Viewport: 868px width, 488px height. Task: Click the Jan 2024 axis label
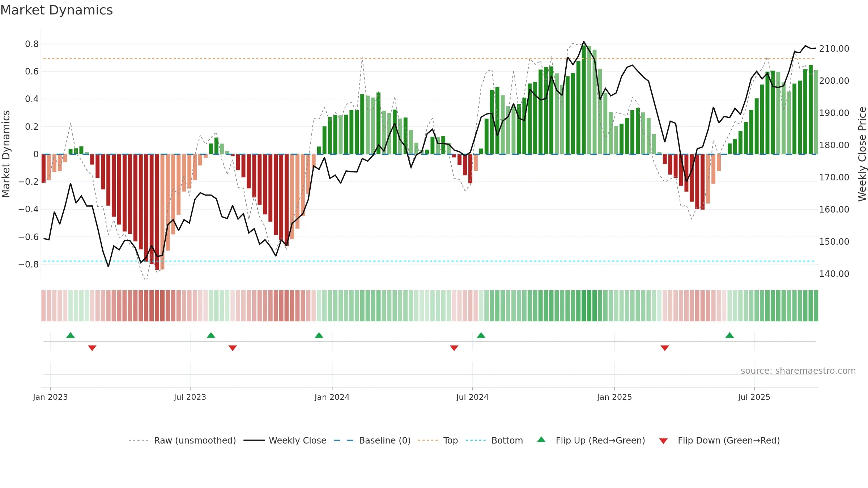click(332, 397)
